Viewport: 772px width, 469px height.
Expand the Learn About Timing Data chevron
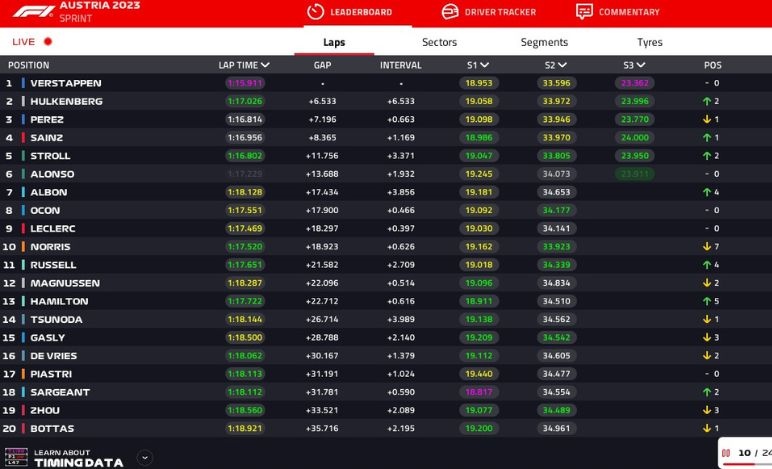pos(145,458)
